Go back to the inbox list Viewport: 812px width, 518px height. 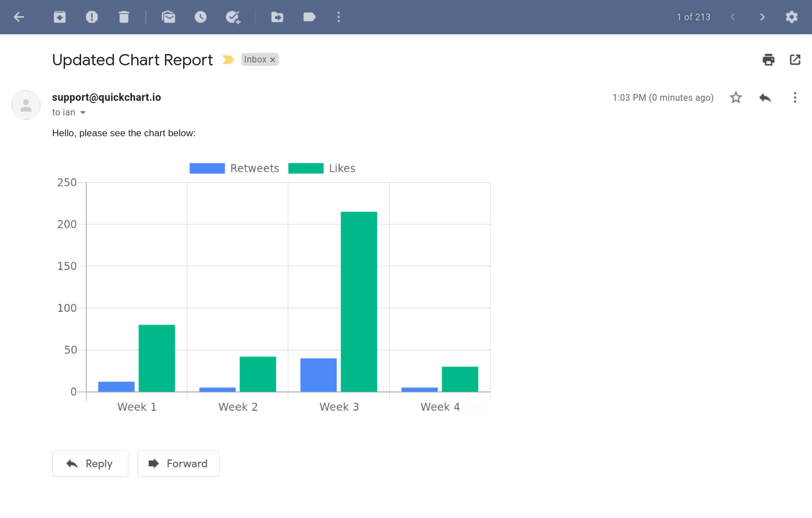[x=19, y=17]
